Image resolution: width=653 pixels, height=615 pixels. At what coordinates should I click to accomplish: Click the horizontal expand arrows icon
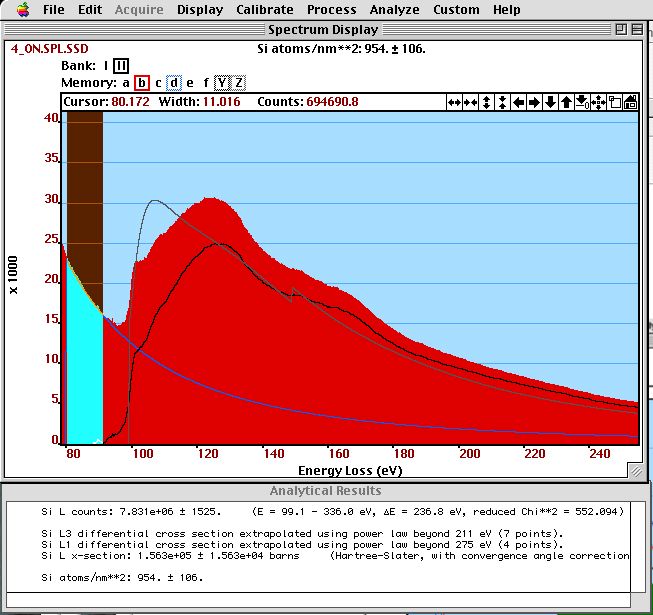[454, 102]
